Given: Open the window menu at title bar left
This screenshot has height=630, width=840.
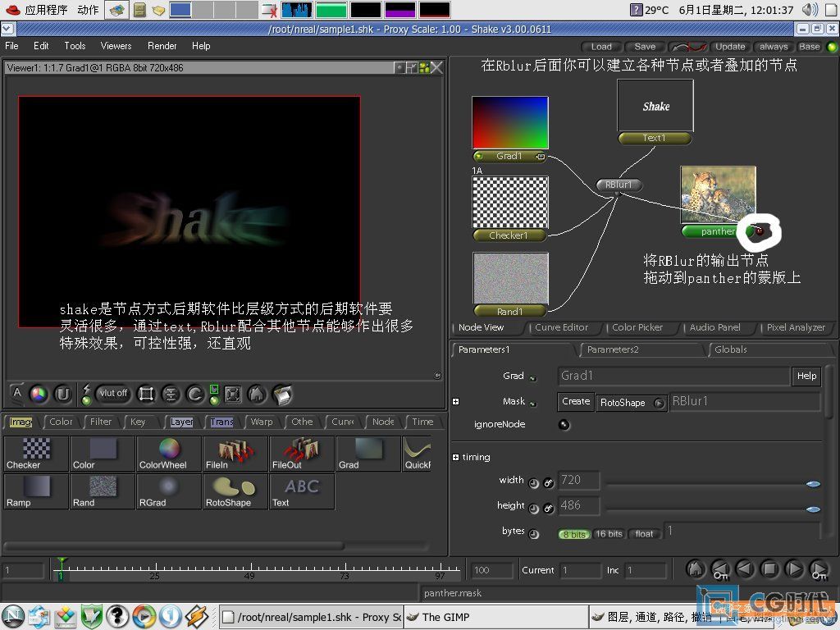Looking at the screenshot, I should pos(7,29).
